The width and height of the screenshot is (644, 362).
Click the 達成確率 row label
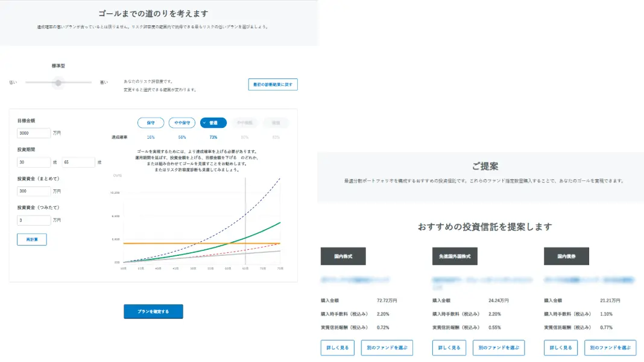coord(119,137)
